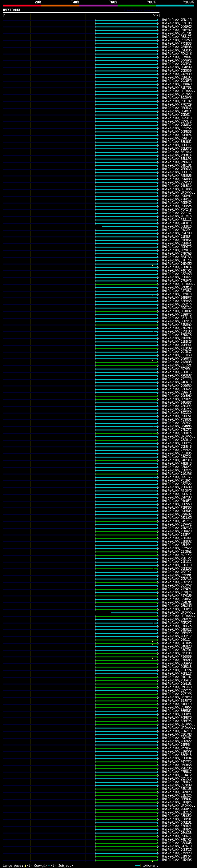Click the green ~80% identity legend segment
The image size is (197, 868).
click(x=137, y=6)
